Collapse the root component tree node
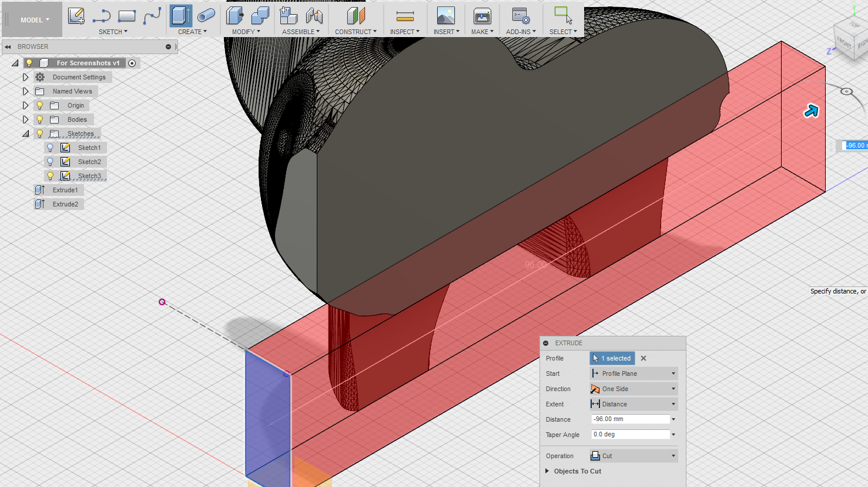The image size is (868, 487). coord(15,63)
